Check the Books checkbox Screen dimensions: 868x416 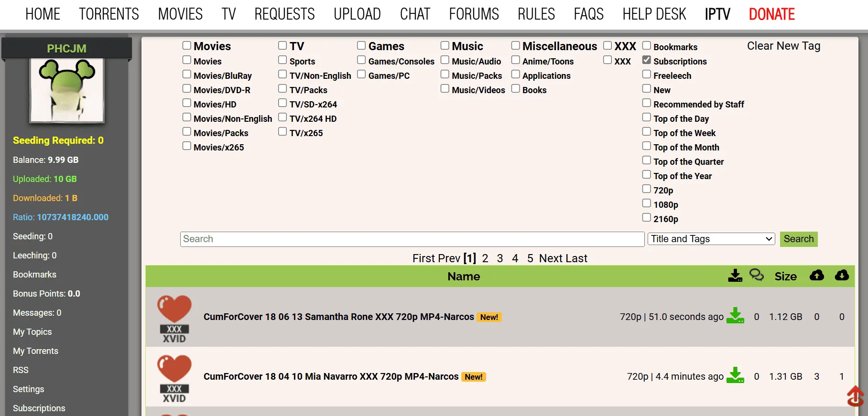tap(516, 89)
